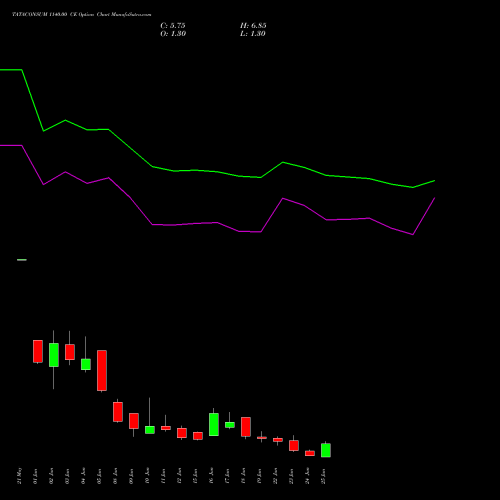The height and width of the screenshot is (500, 500).
Task: Select the red candle for 09 Jun
Action: point(134,421)
